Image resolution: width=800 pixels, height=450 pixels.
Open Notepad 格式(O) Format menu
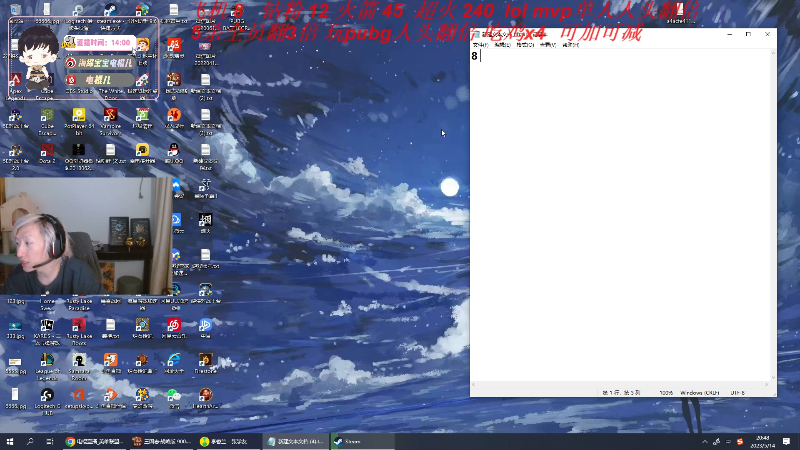tap(525, 45)
